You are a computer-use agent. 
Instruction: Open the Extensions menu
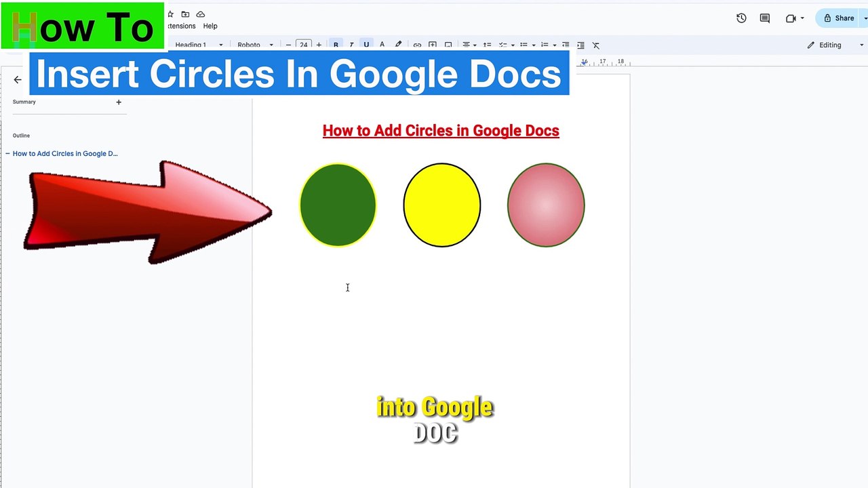[180, 26]
